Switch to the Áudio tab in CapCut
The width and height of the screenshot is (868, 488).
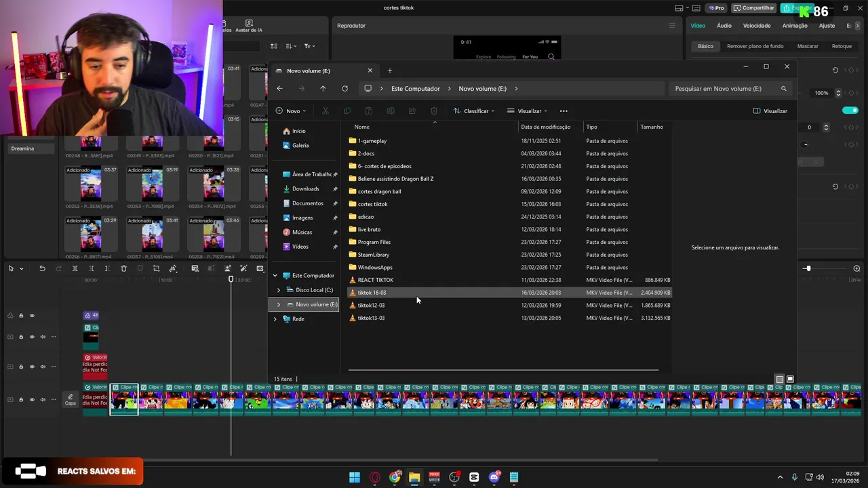[x=724, y=26]
